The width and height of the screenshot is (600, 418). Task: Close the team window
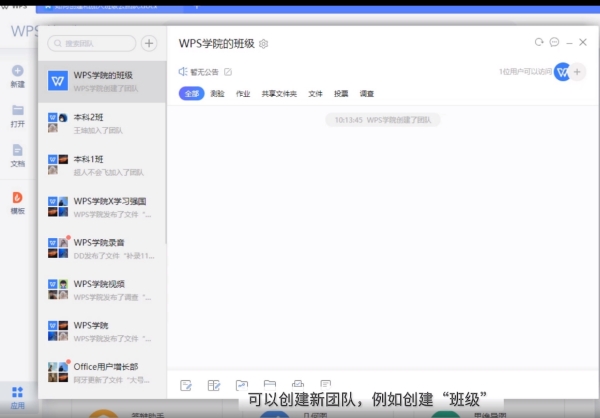click(583, 42)
